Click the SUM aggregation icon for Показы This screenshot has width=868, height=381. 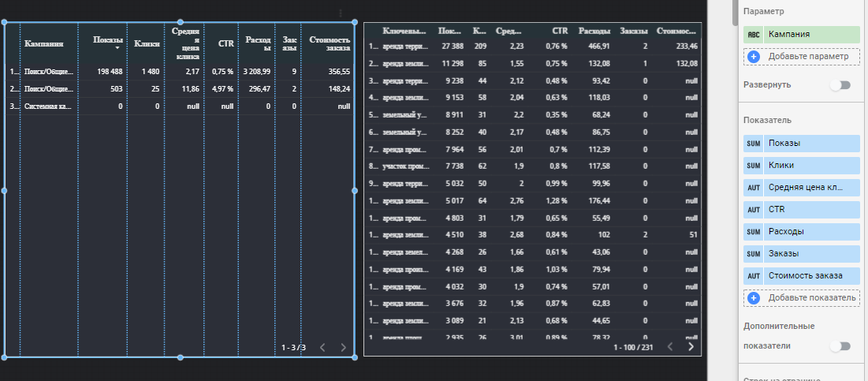753,144
